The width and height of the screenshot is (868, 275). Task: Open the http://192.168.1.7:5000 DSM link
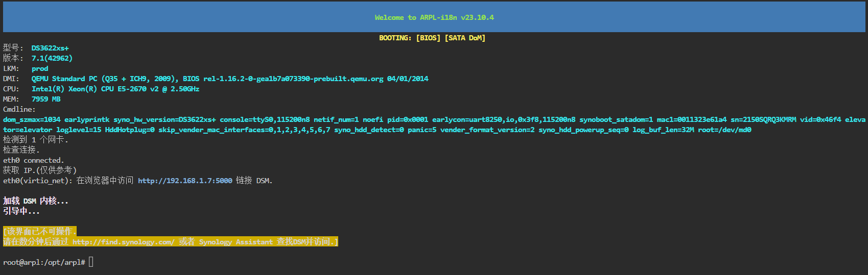(185, 181)
